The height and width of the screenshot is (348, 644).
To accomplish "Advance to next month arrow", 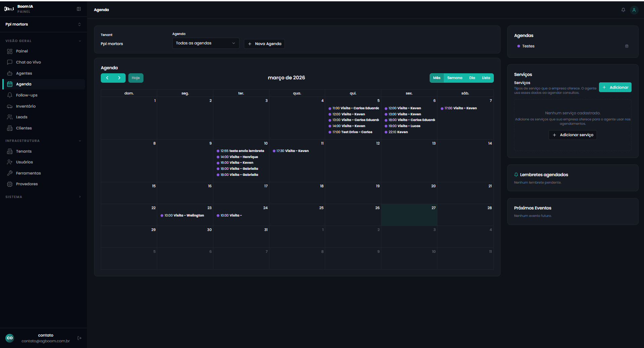I will (119, 78).
